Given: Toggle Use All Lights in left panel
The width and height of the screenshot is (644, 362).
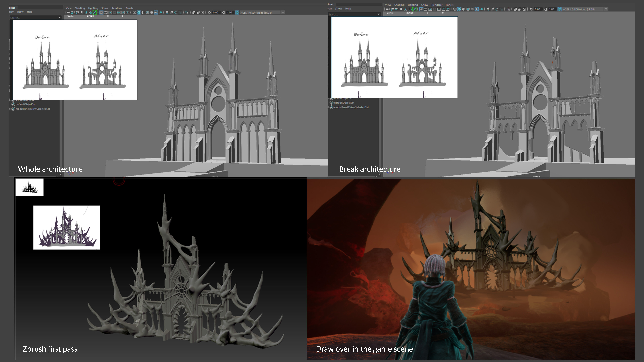Looking at the screenshot, I should [x=156, y=13].
